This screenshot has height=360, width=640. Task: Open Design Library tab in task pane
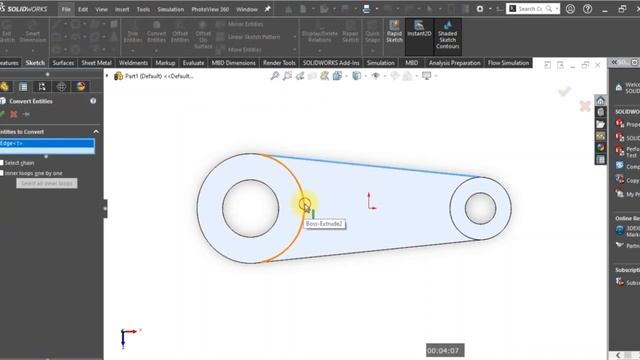coord(600,112)
